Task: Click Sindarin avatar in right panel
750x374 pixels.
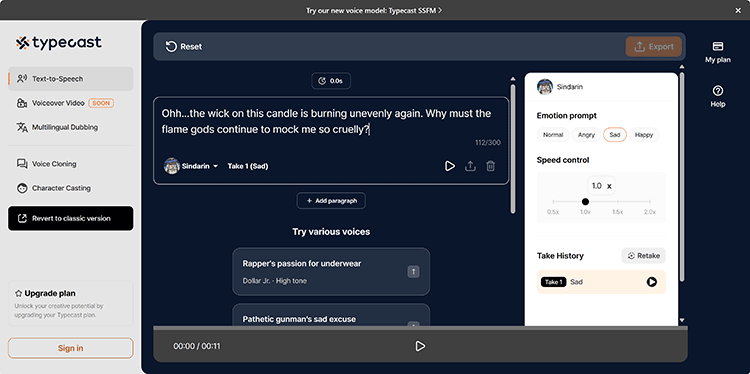Action: click(x=545, y=87)
